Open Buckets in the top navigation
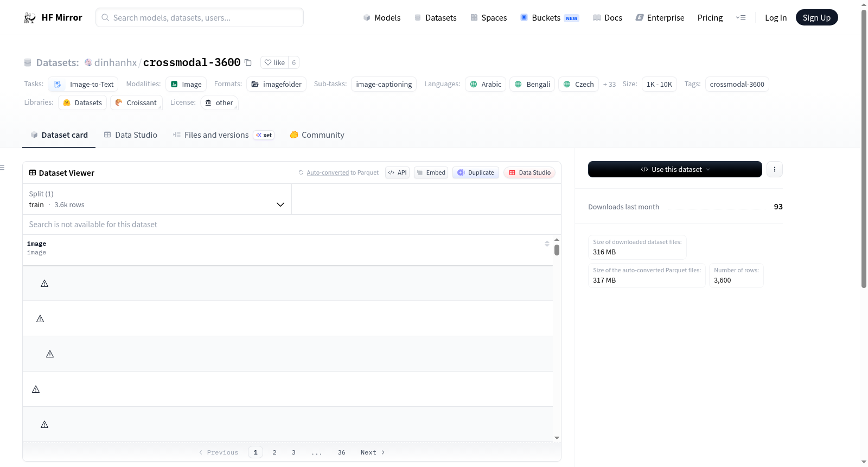Viewport: 868px width, 467px height. [550, 17]
